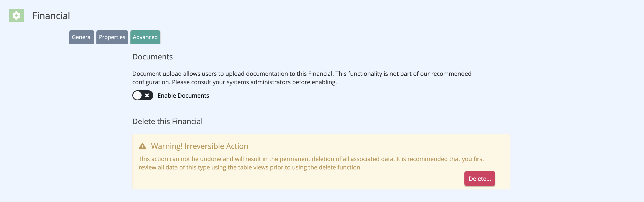Click the warning triangle icon
This screenshot has height=202, width=644.
pos(142,146)
